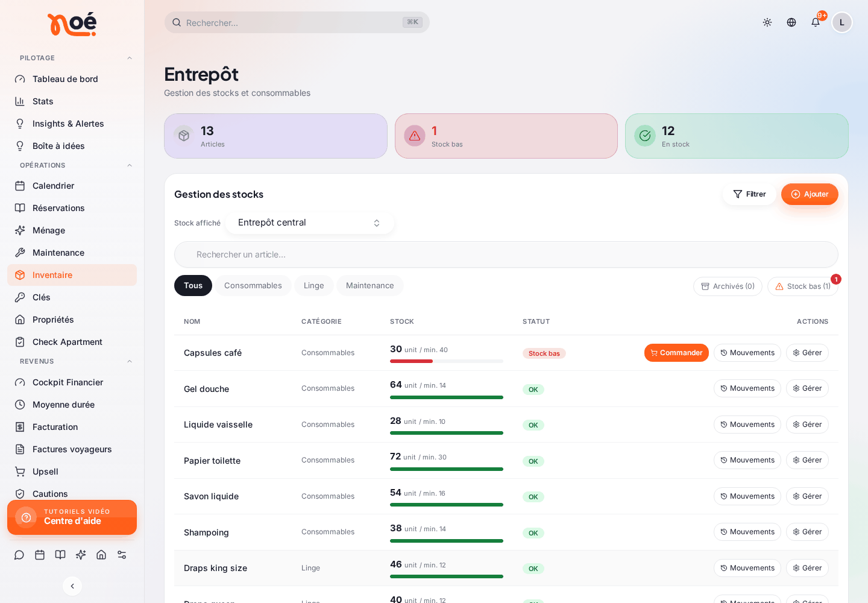Click the sparkles icon in sidebar footer

click(81, 555)
